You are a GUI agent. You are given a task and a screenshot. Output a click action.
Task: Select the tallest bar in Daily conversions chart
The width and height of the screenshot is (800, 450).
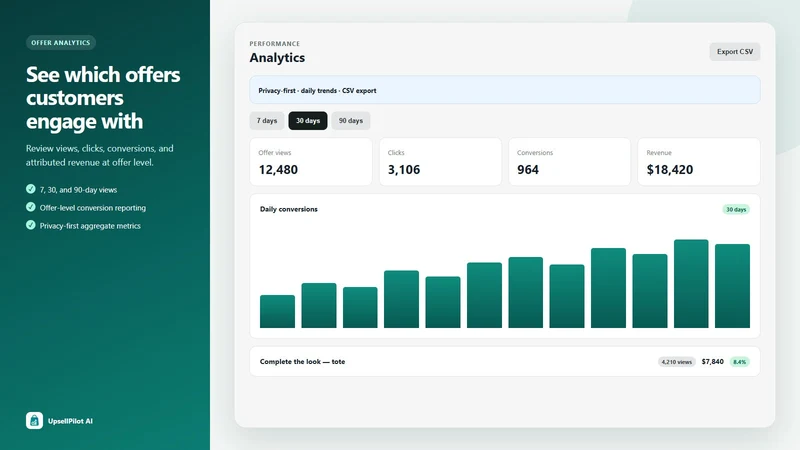691,284
